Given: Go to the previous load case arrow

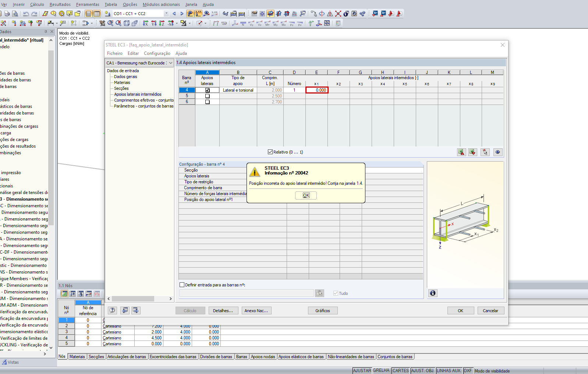Looking at the screenshot, I should (174, 14).
